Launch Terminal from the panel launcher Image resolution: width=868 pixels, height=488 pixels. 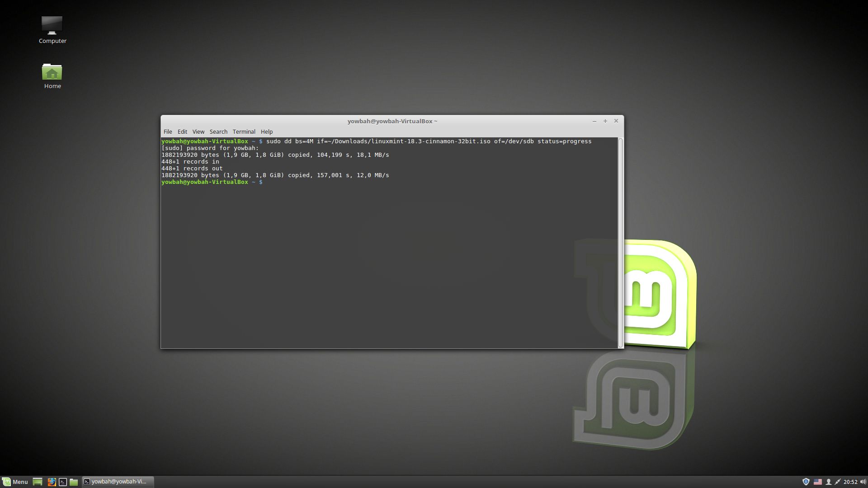pos(63,482)
